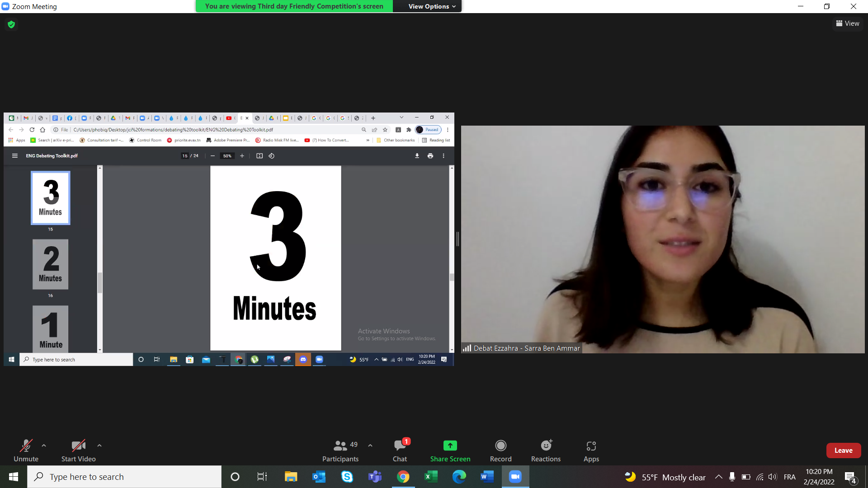The image size is (868, 488).
Task: Unmute the microphone
Action: tap(26, 450)
